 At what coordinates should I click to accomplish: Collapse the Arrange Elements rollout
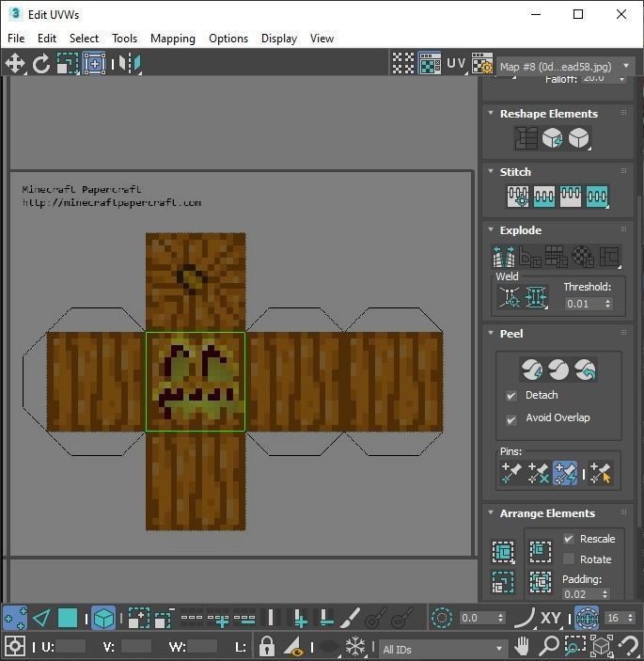tap(491, 512)
